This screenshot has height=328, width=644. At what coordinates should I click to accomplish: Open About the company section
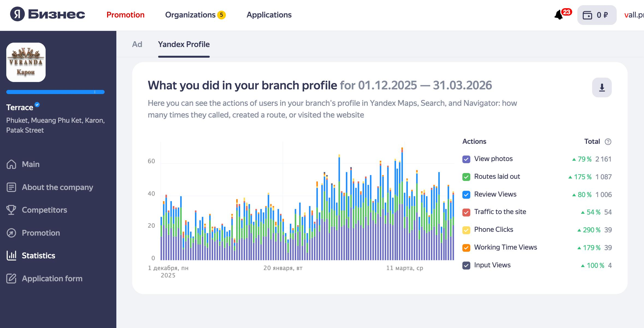click(x=57, y=187)
